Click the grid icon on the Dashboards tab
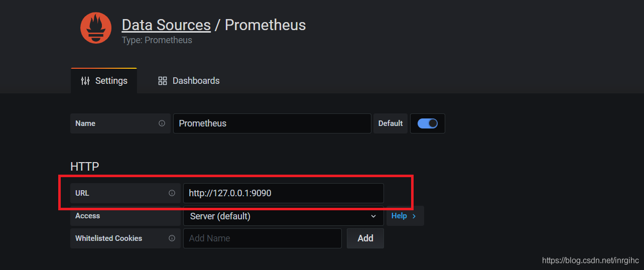This screenshot has width=644, height=270. [162, 81]
